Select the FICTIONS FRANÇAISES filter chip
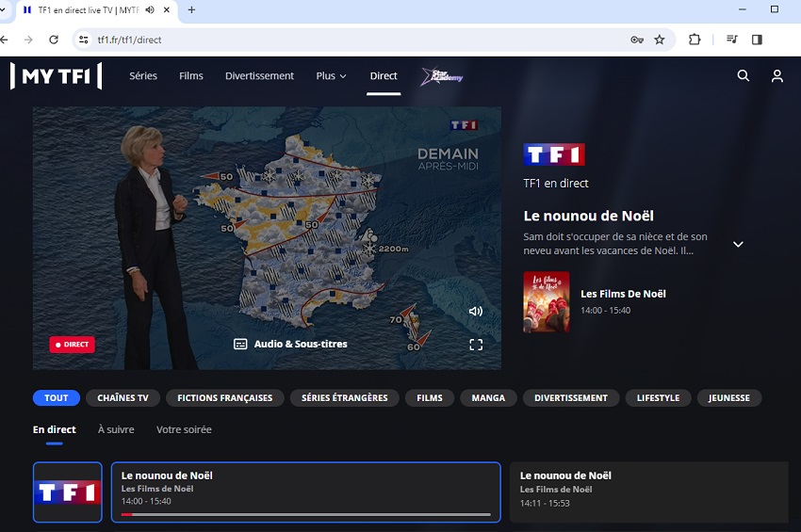The height and width of the screenshot is (532, 801). (225, 397)
